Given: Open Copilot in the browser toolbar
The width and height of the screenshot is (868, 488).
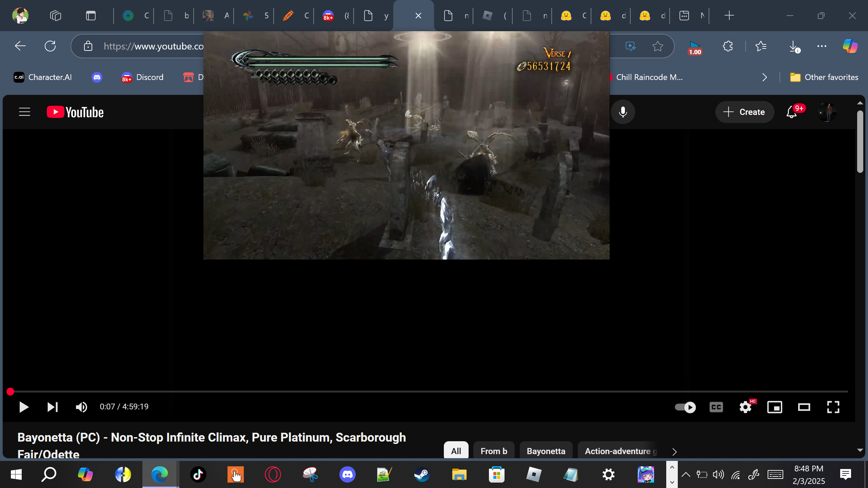Looking at the screenshot, I should [850, 46].
